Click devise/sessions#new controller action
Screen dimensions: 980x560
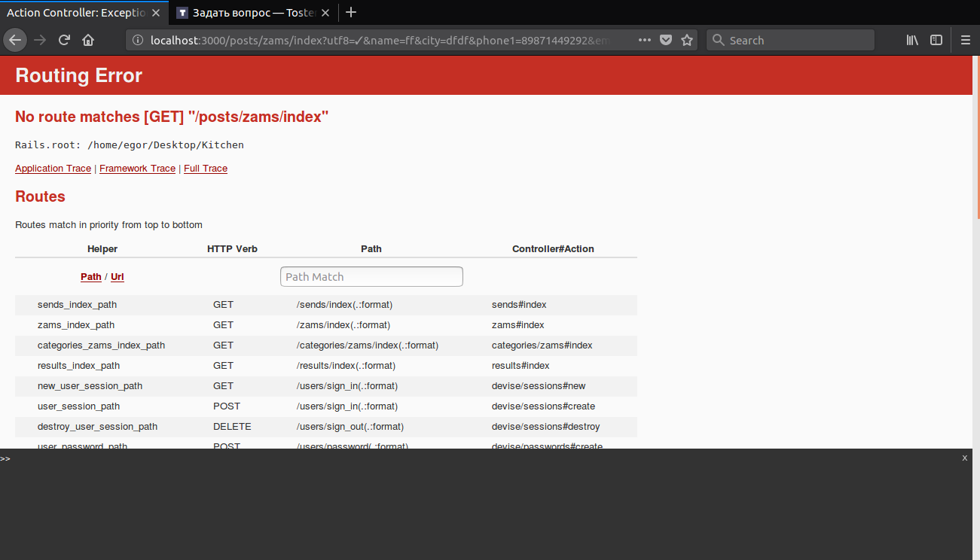pos(539,386)
